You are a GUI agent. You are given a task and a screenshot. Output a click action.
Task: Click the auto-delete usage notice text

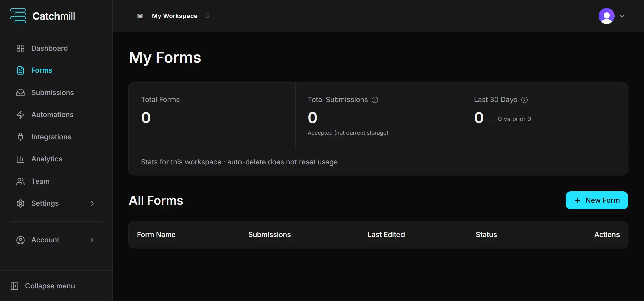239,162
